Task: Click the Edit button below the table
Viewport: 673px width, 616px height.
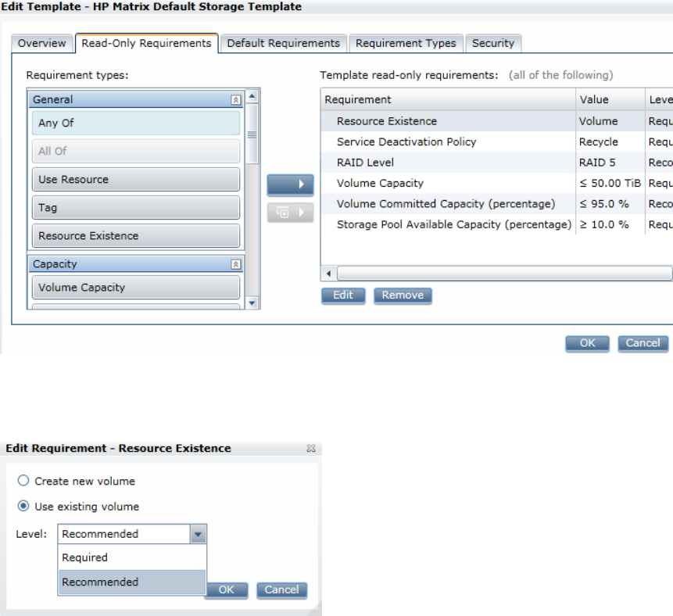Action: 343,295
